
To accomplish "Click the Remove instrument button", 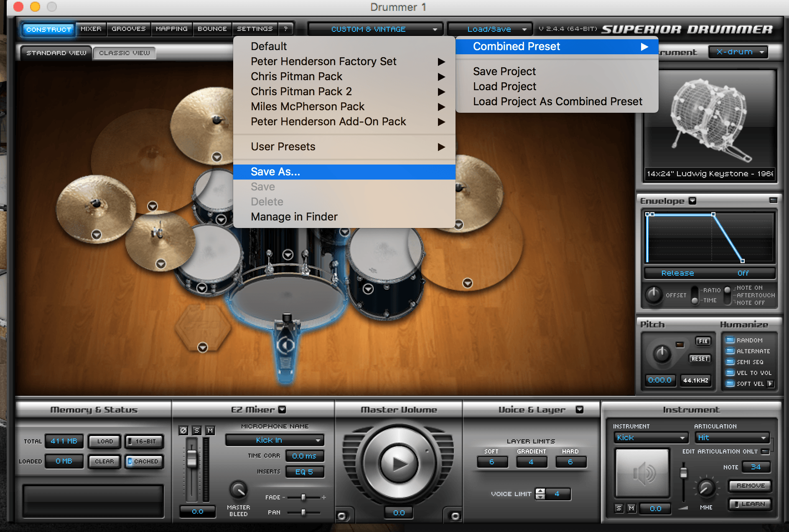I will [x=750, y=486].
